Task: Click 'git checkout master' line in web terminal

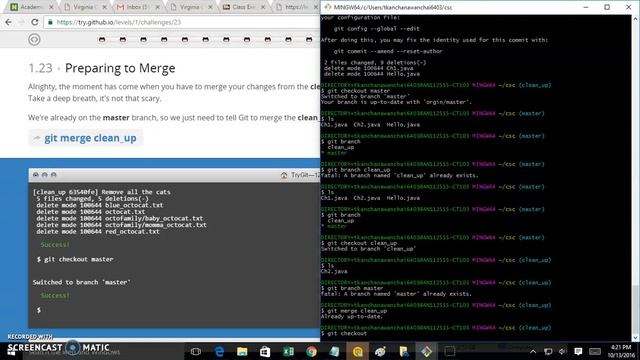Action: tap(75, 259)
